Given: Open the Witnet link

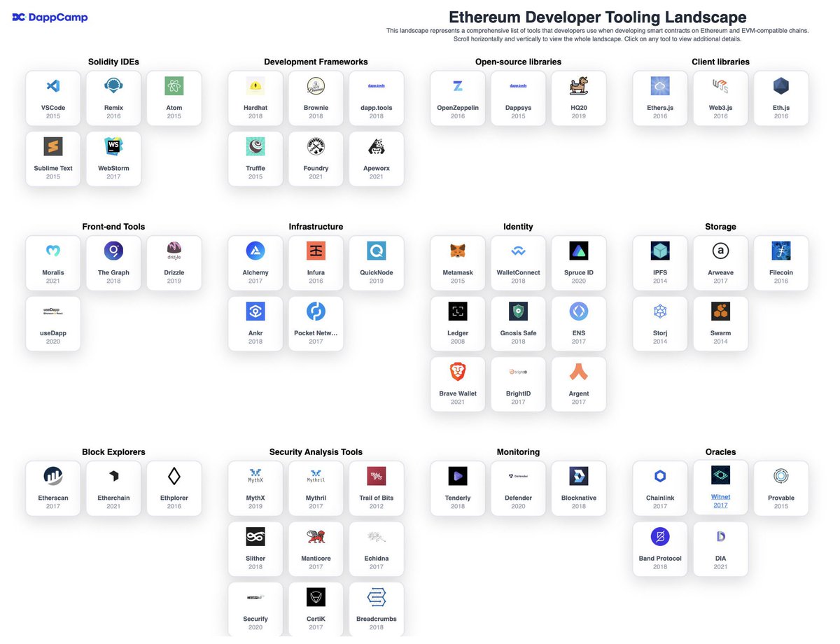Looking at the screenshot, I should point(720,497).
